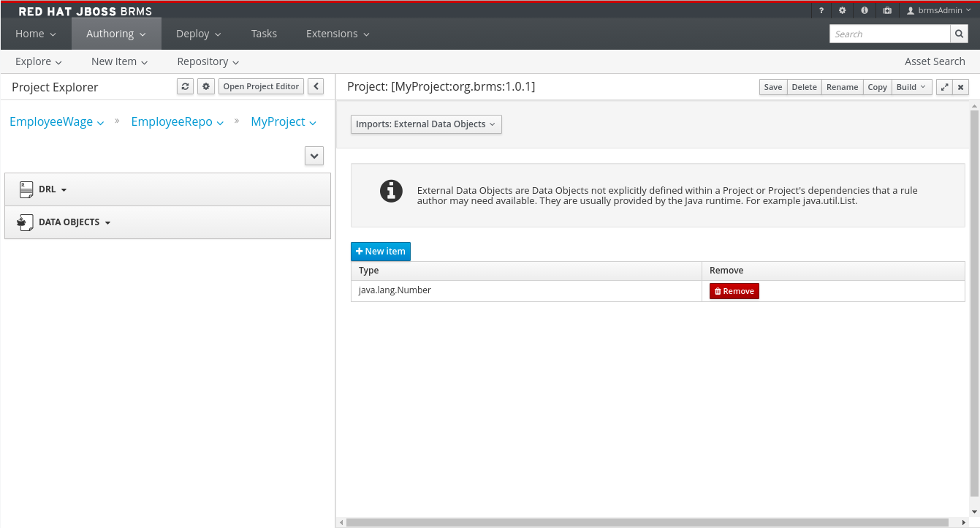Open the Deploy menu
The image size is (980, 528).
199,34
